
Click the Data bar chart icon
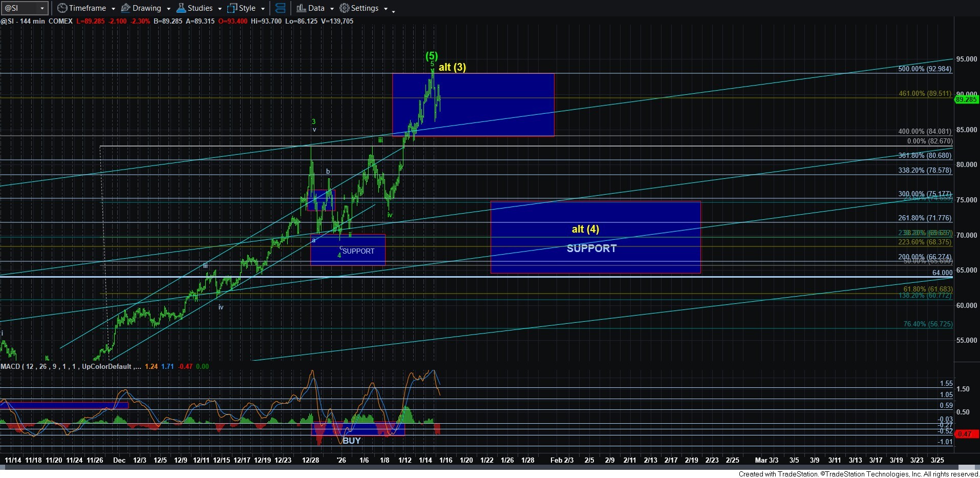(x=301, y=8)
